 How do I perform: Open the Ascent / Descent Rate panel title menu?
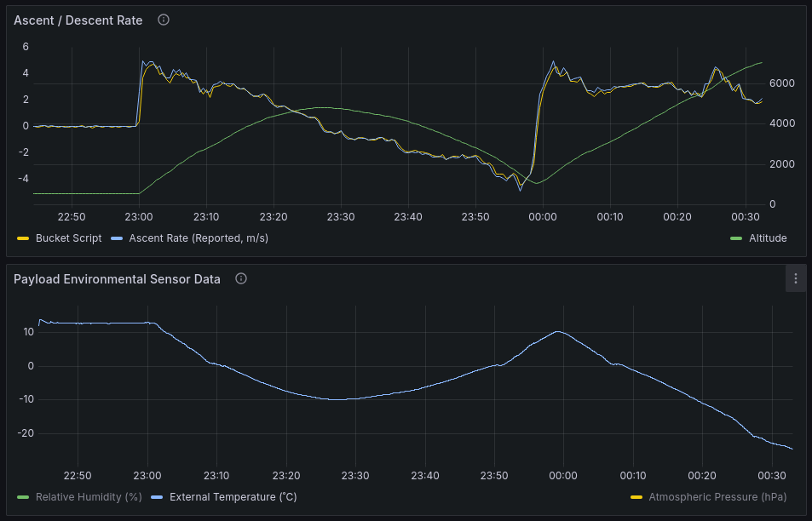(78, 20)
